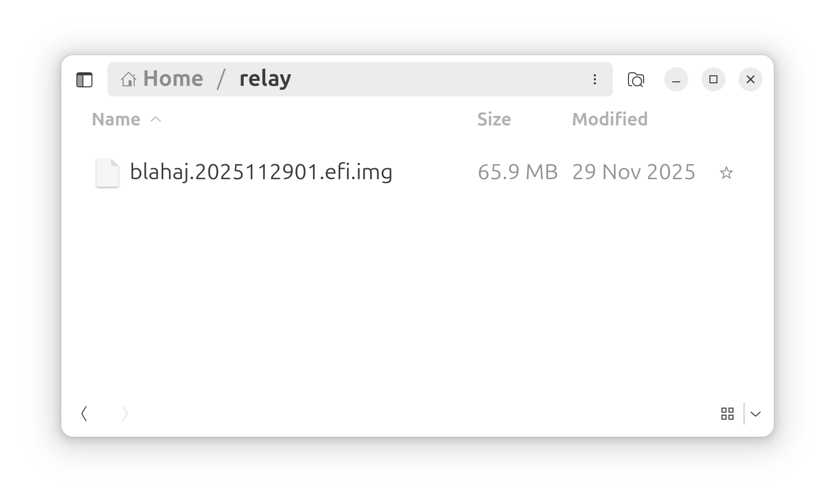This screenshot has height=504, width=835.
Task: Click the 65.9 MB size label
Action: pos(517,172)
